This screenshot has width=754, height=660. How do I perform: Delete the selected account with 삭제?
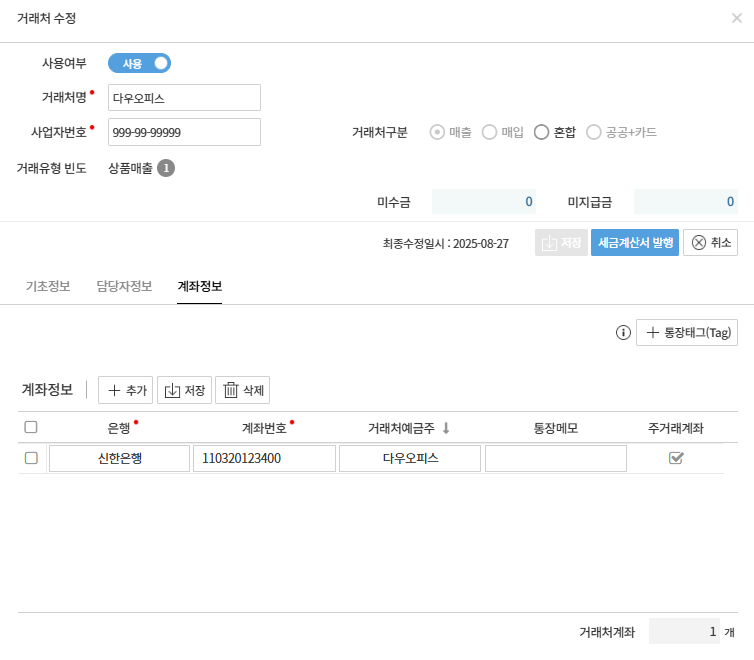point(242,390)
